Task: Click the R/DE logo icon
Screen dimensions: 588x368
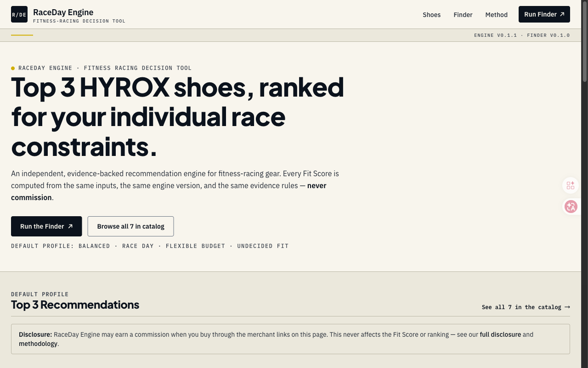Action: click(x=19, y=14)
